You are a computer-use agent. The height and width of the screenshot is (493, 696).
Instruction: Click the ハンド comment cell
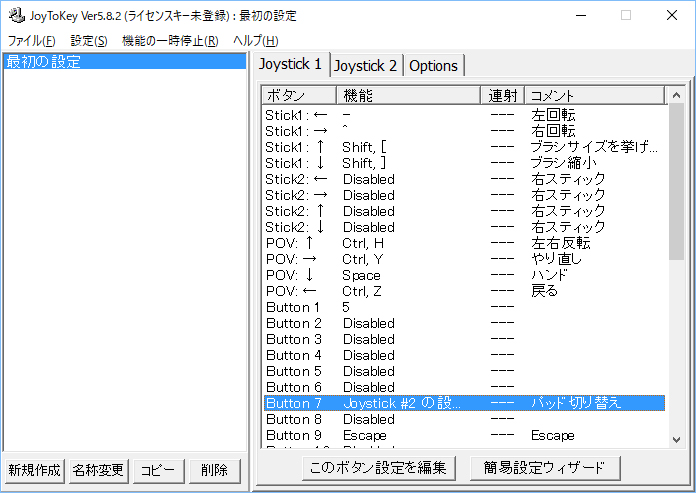pyautogui.click(x=549, y=275)
